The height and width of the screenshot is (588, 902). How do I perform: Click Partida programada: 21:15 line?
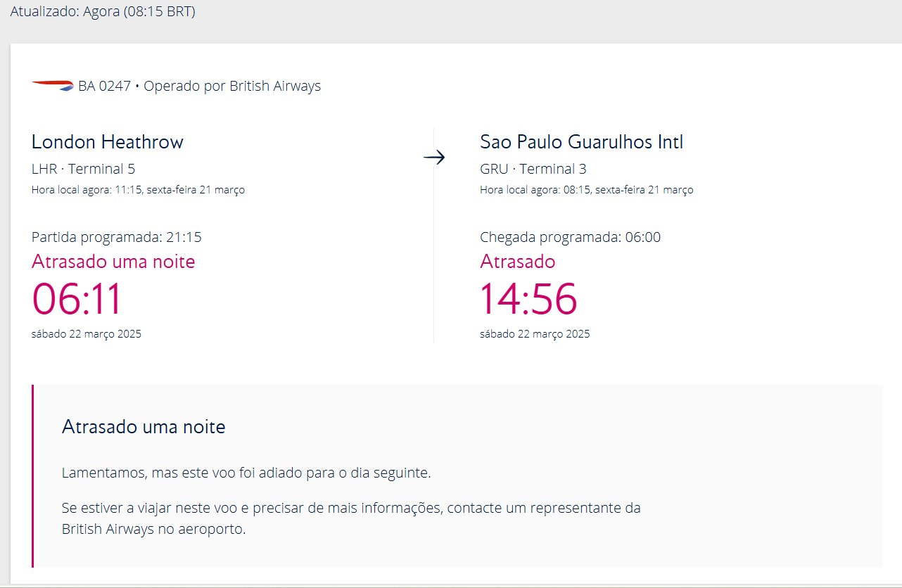pyautogui.click(x=117, y=237)
